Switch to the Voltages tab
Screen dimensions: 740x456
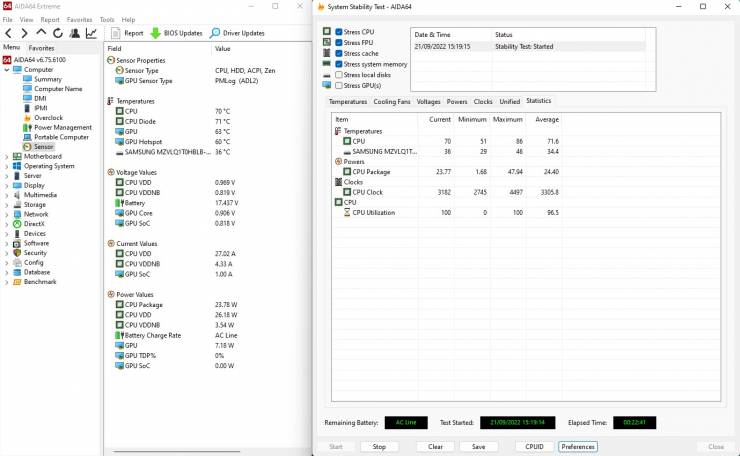[429, 101]
